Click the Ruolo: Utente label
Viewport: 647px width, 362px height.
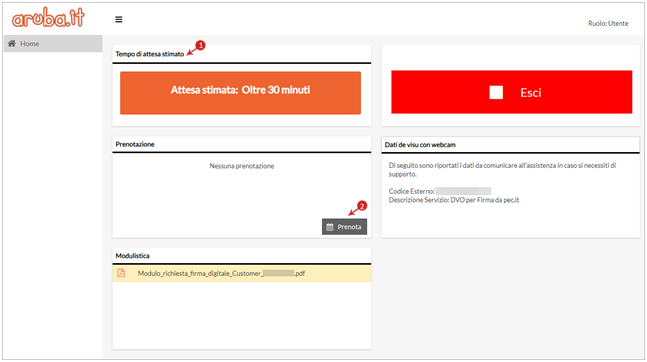[608, 24]
